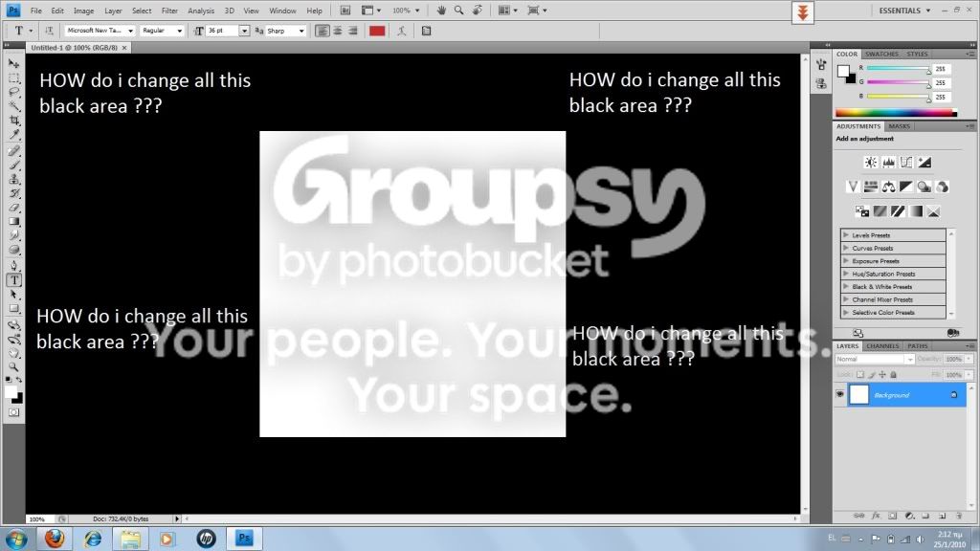Open the font size dropdown
The height and width of the screenshot is (551, 980).
pyautogui.click(x=244, y=31)
